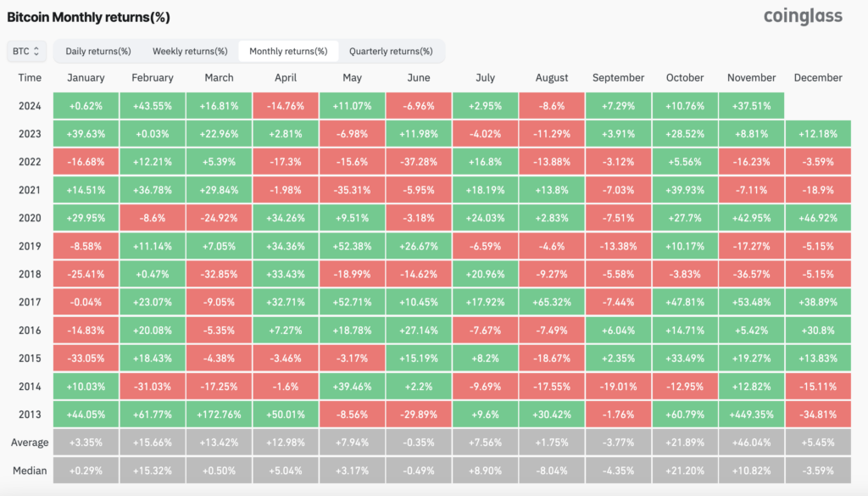
Task: Select the November 2013 +449.35% cell
Action: click(751, 415)
